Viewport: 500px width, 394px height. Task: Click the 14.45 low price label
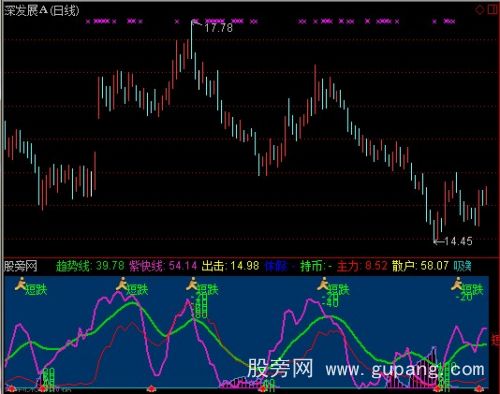point(458,241)
